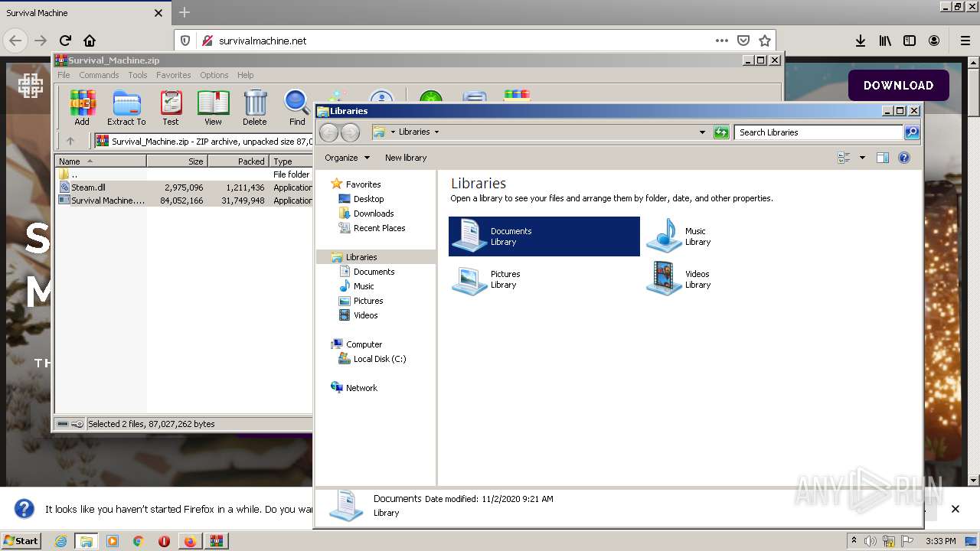Close the Survival Machine tab
Screen dimensions: 980x551
tap(158, 13)
